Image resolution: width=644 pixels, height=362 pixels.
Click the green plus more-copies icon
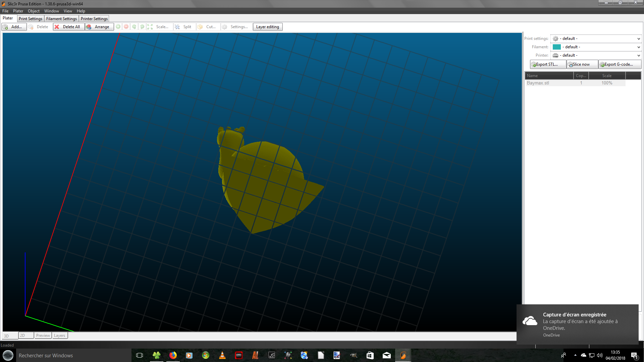[118, 27]
